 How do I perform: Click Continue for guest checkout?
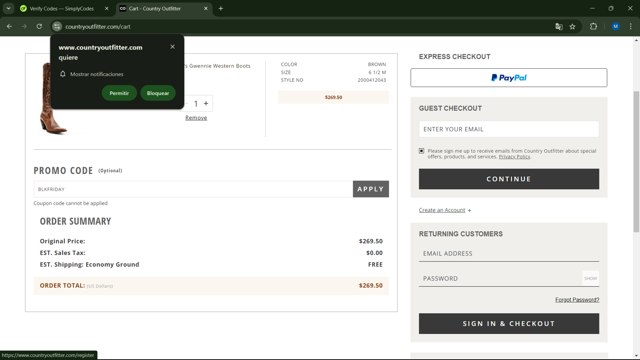pos(509,179)
